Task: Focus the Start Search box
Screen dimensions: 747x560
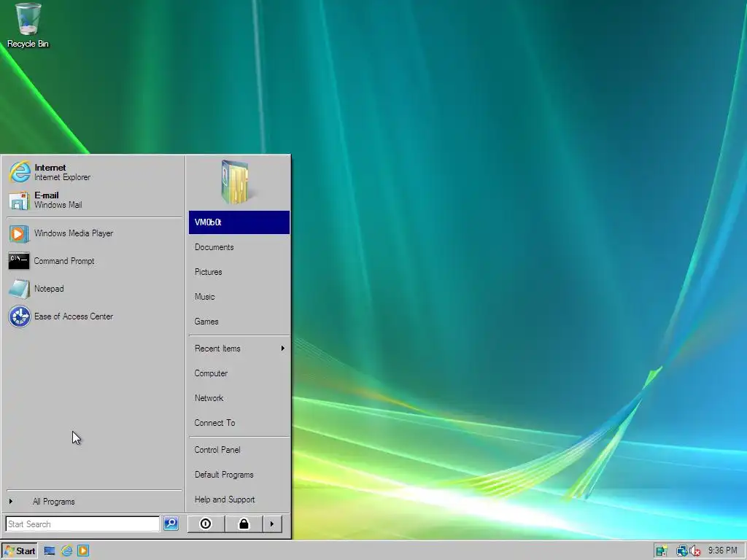Action: click(83, 524)
